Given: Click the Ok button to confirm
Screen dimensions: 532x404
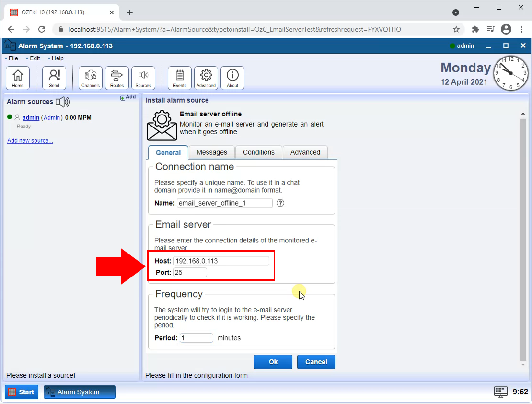Looking at the screenshot, I should (273, 362).
